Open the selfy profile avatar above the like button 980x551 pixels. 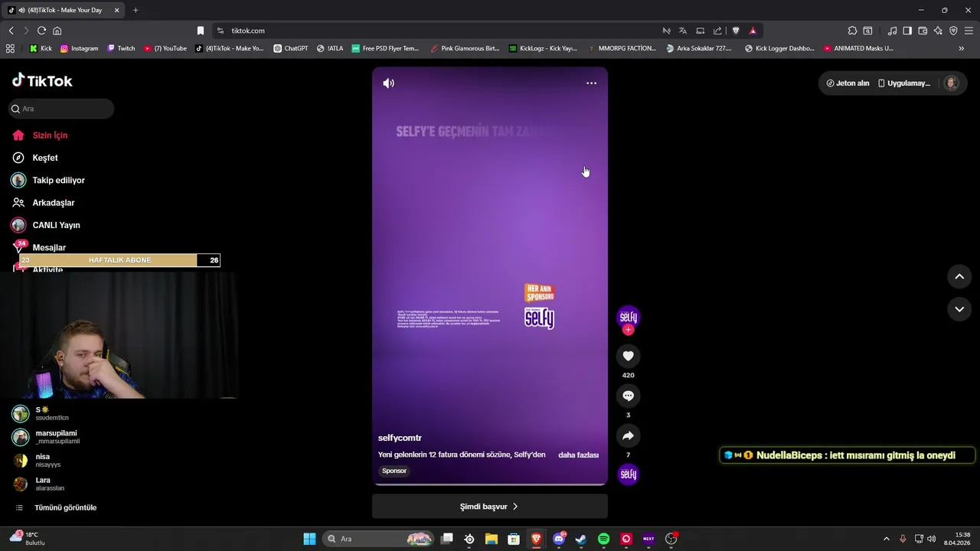(628, 317)
